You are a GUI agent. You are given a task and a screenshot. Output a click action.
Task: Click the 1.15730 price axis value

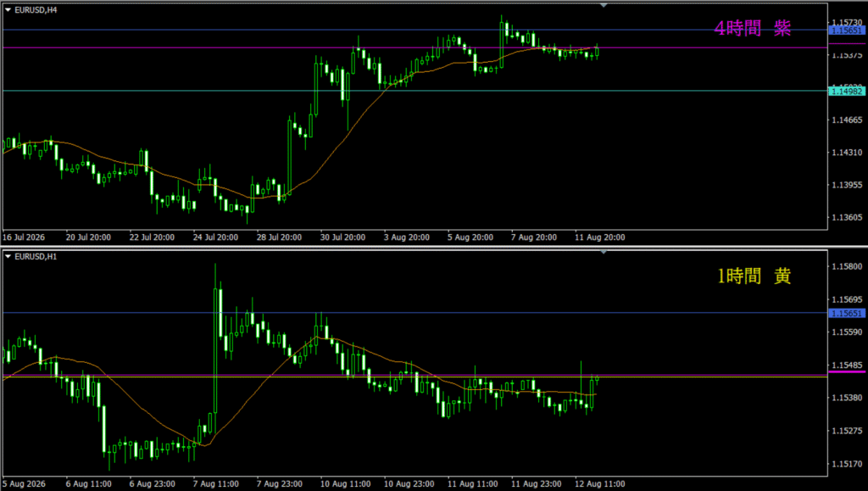click(847, 22)
